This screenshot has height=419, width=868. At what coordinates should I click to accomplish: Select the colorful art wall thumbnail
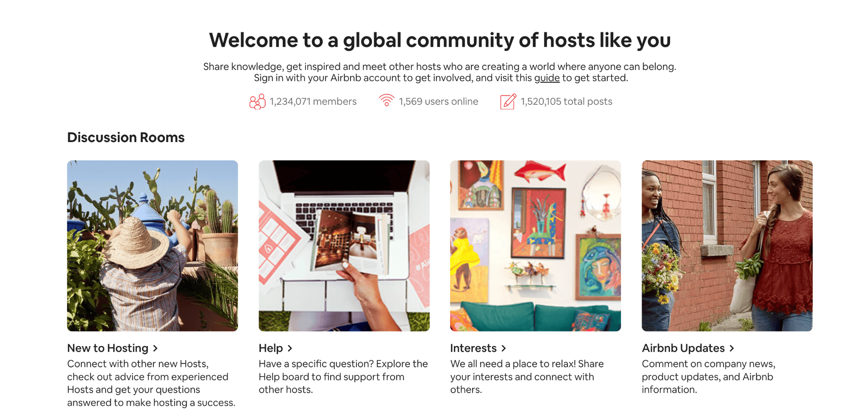tap(536, 246)
